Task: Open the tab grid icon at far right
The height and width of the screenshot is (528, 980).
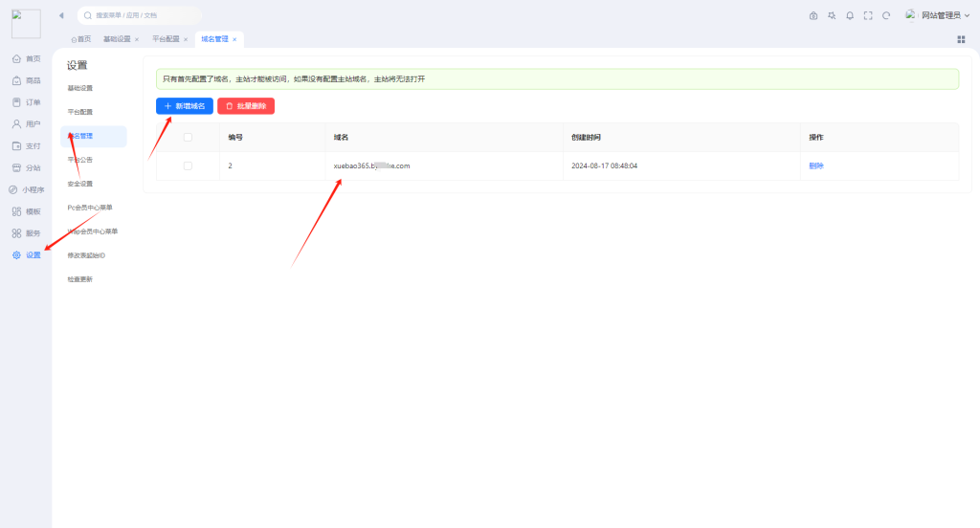Action: point(961,39)
